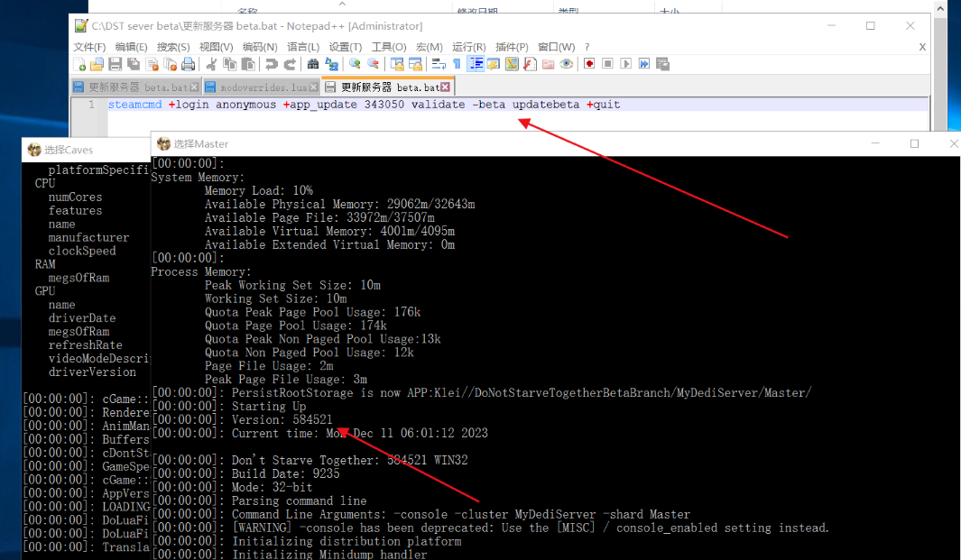Toggle the word wrap toolbar button
Viewport: 961px width, 560px height.
pos(439,64)
